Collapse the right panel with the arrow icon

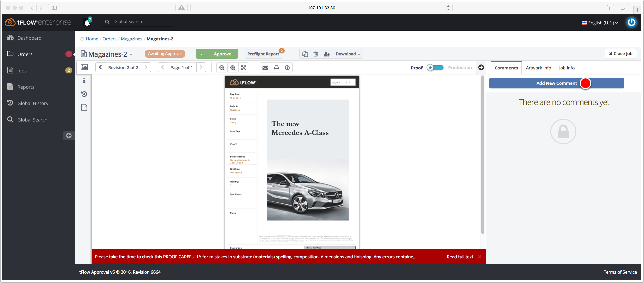click(481, 67)
